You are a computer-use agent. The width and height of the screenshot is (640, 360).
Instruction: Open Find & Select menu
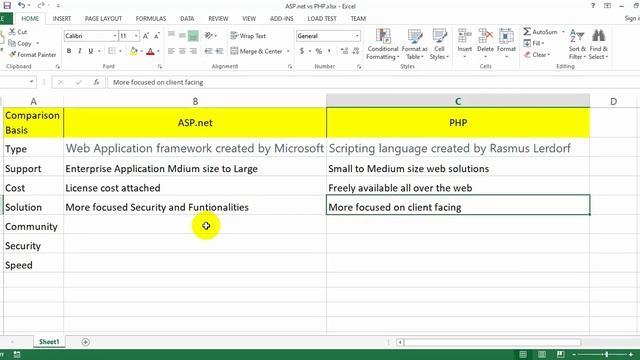(x=598, y=44)
